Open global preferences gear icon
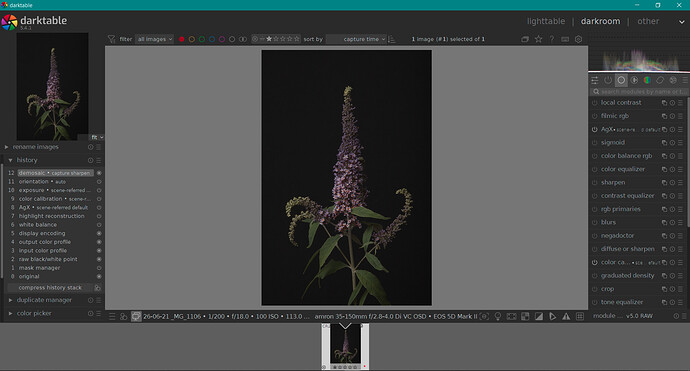The image size is (690, 371). point(578,39)
